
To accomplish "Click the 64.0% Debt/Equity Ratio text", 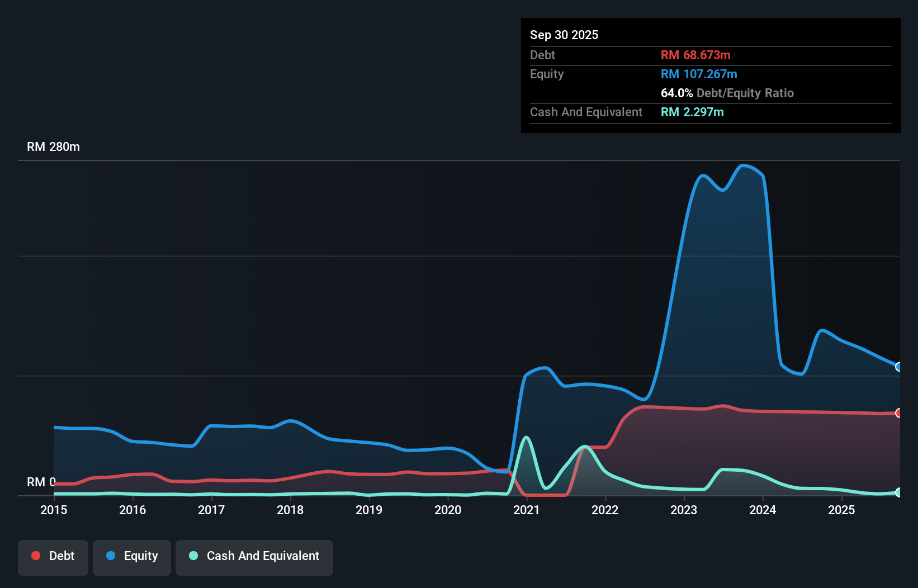I will pos(727,93).
